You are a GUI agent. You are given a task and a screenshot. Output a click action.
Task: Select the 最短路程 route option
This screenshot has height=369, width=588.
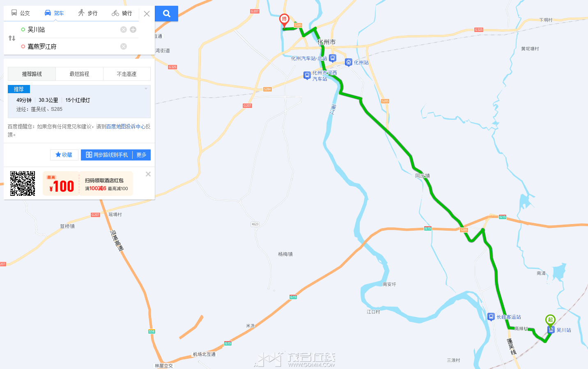coord(79,74)
